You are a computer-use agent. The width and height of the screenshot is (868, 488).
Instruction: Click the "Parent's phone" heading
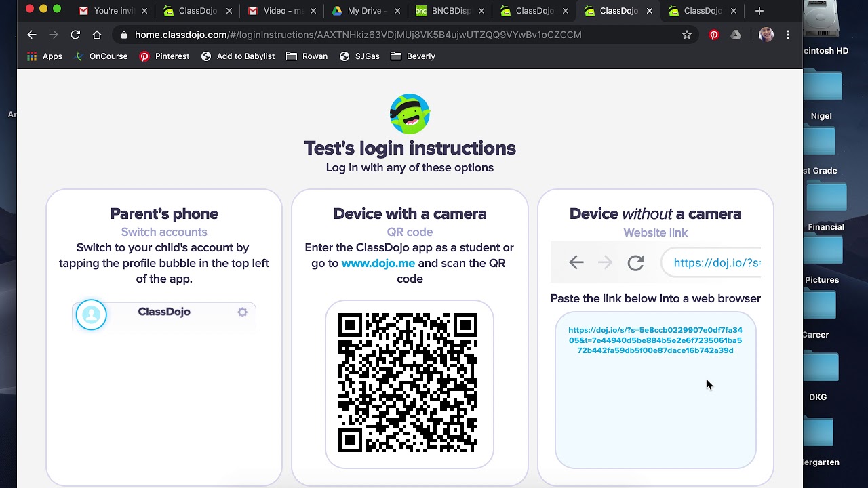tap(164, 213)
